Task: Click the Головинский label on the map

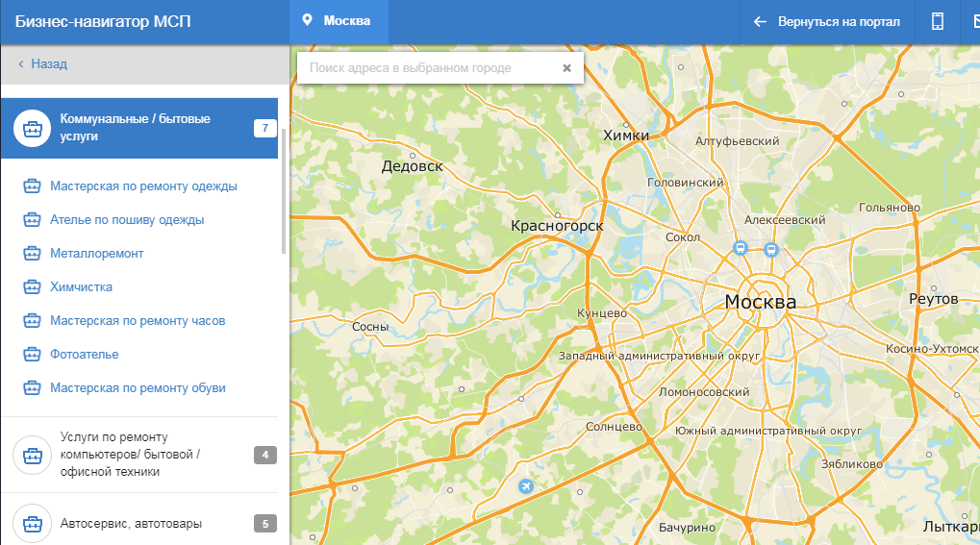Action: tap(685, 183)
